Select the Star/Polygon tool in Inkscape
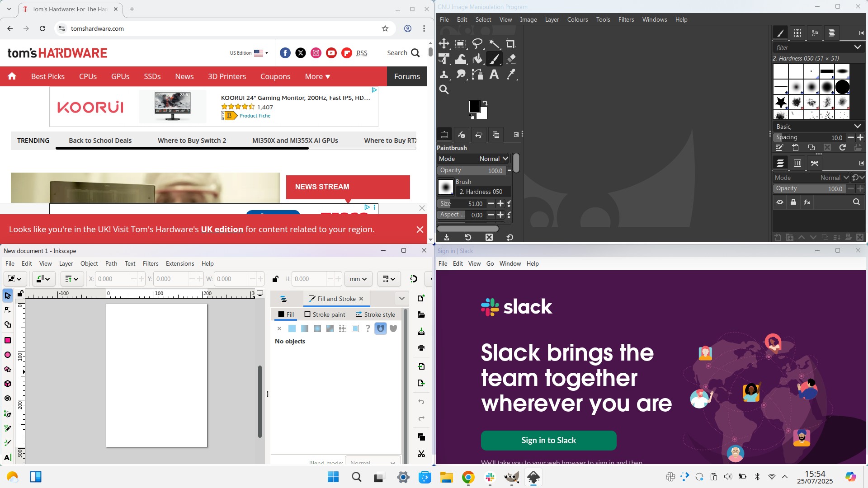The width and height of the screenshot is (868, 488). pos(8,369)
